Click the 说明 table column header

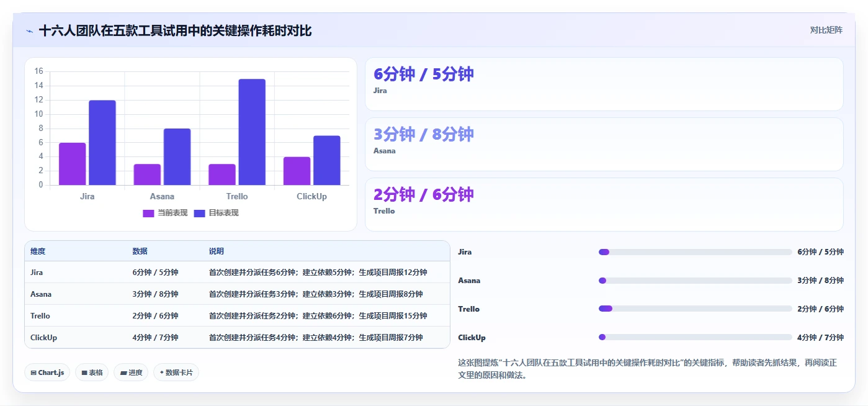(217, 251)
